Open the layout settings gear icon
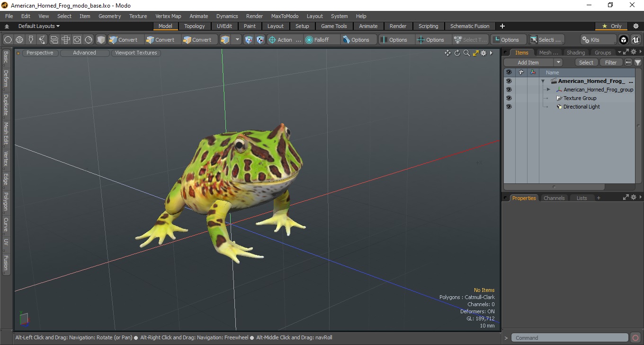 click(636, 26)
